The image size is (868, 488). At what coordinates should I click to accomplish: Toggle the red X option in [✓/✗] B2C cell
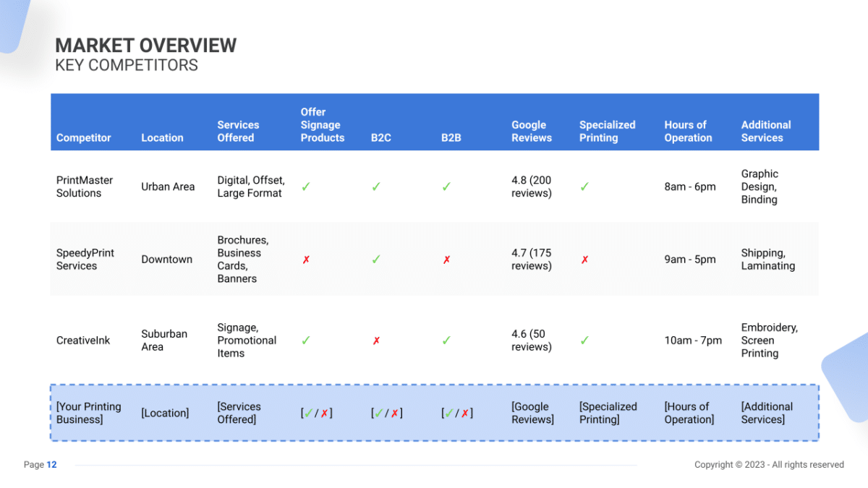(x=394, y=412)
